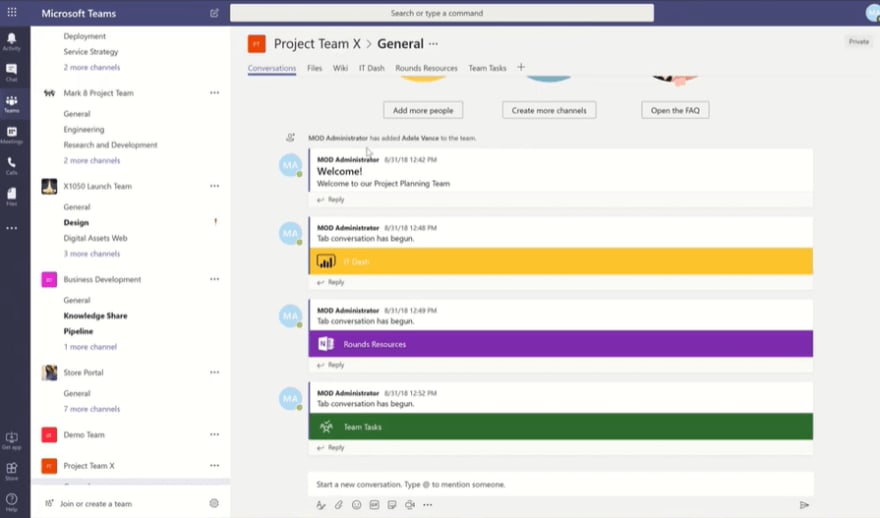Reply to the IT Dash tab conversation
This screenshot has width=880, height=518.
pos(331,282)
